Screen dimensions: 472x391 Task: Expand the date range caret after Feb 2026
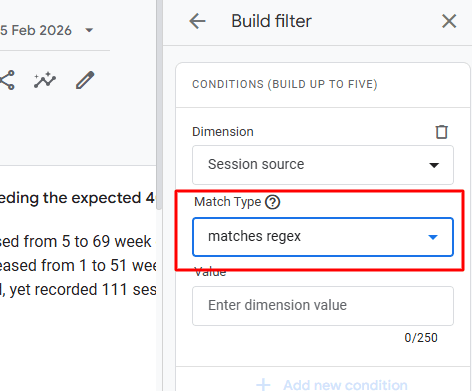[89, 30]
